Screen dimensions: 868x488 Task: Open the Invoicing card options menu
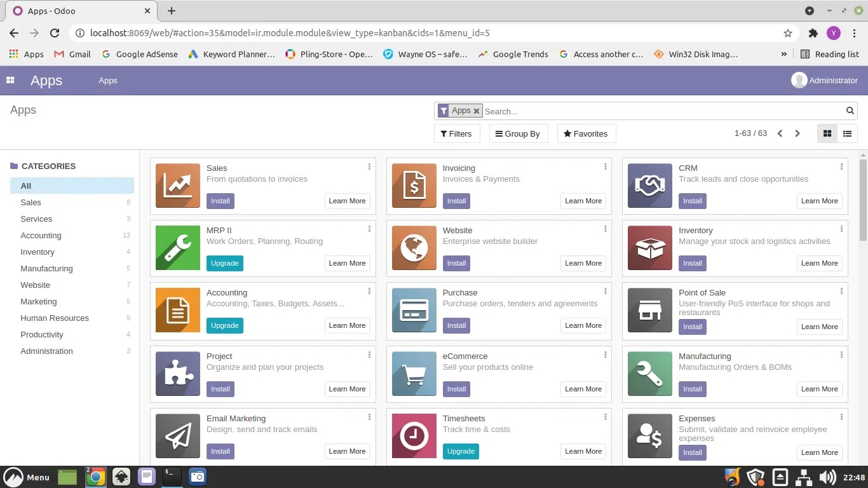606,167
